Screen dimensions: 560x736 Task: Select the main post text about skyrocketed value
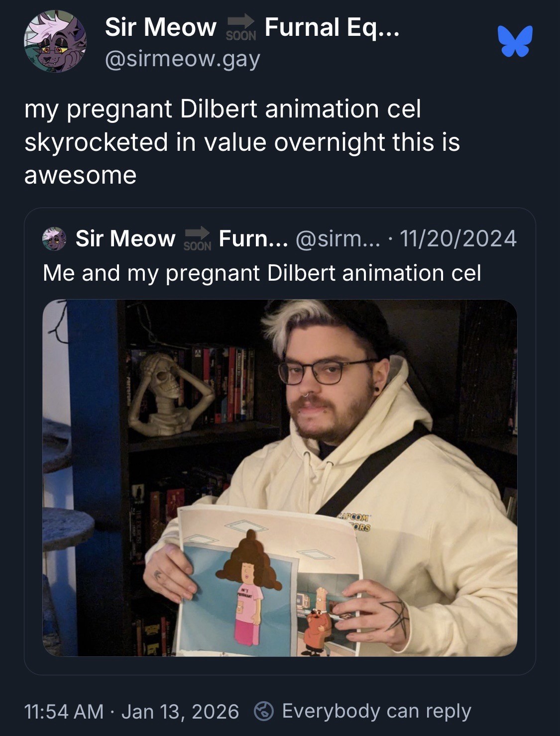click(x=242, y=142)
